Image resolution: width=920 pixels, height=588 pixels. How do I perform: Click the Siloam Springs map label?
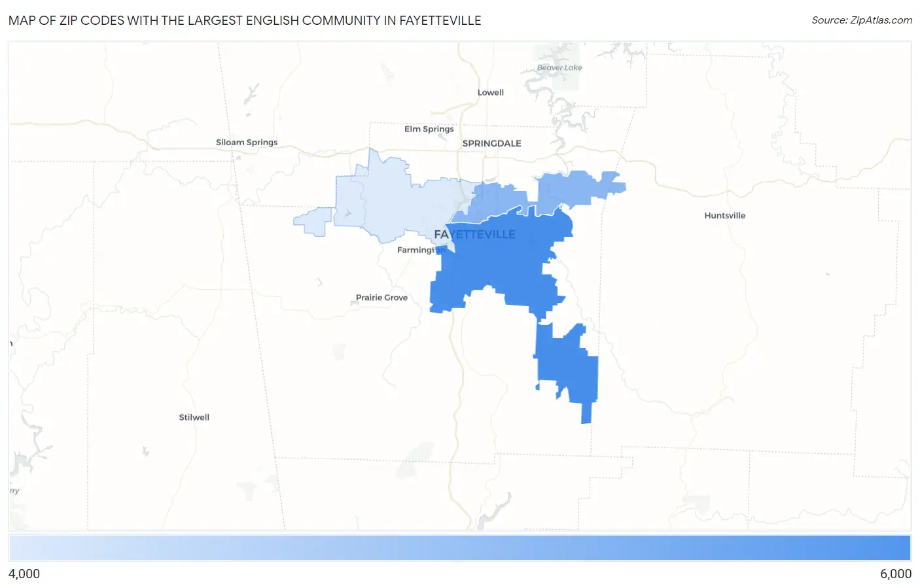[247, 142]
